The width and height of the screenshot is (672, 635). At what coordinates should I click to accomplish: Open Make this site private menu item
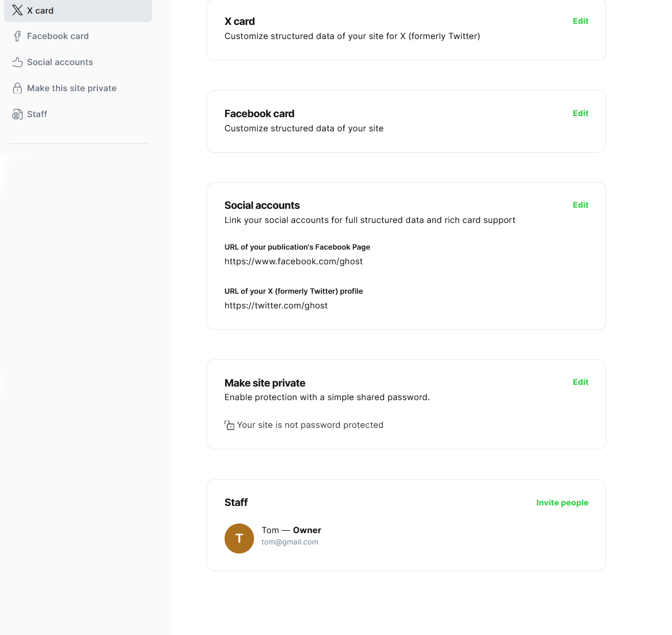click(72, 88)
